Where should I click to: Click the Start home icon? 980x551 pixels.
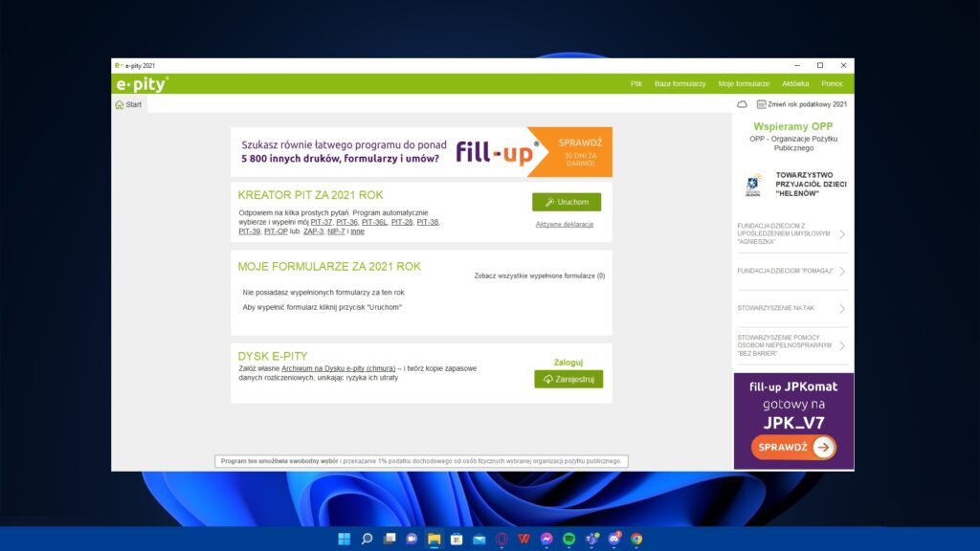[120, 104]
